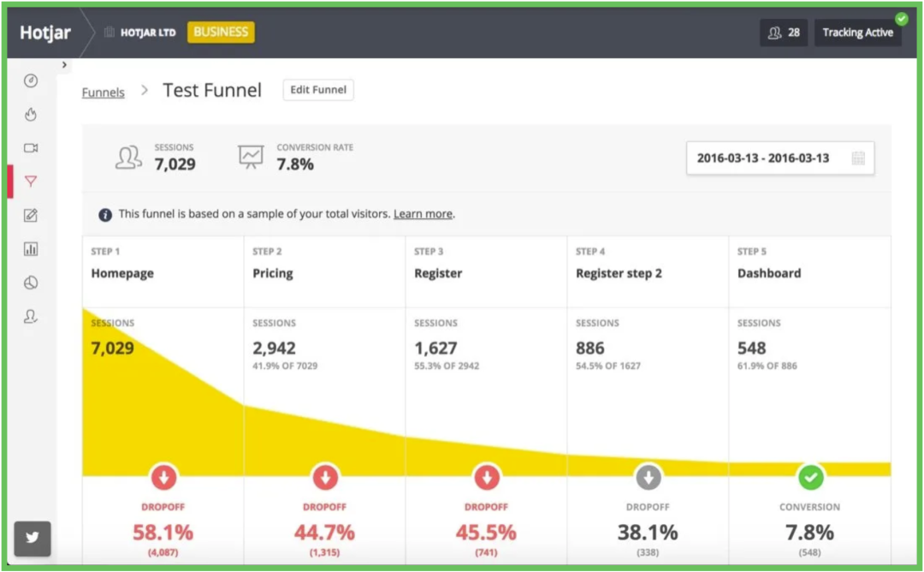
Task: Go back to Funnels breadcrumb link
Action: (x=103, y=92)
